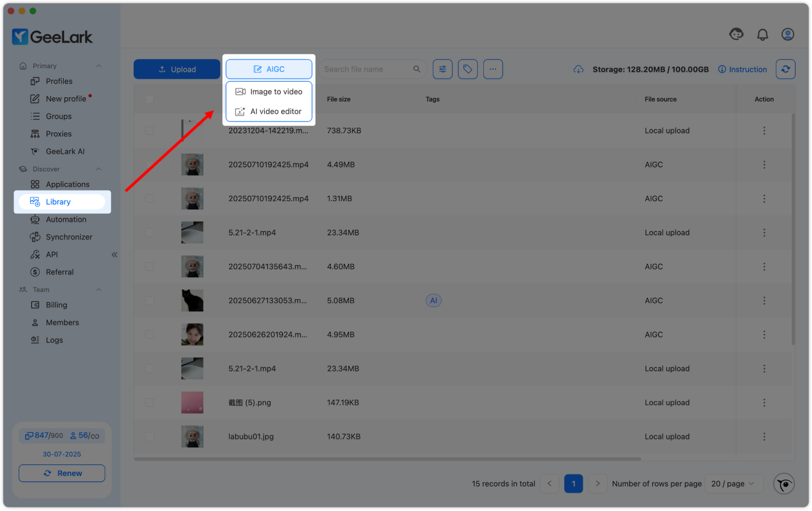This screenshot has height=511, width=812.
Task: Select checkbox for 截图 (5).png file
Action: point(149,402)
